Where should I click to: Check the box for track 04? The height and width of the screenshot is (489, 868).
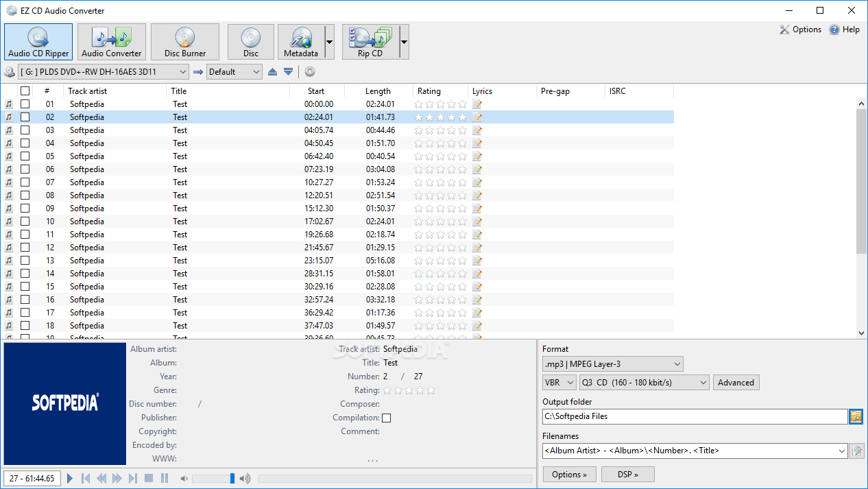[25, 143]
